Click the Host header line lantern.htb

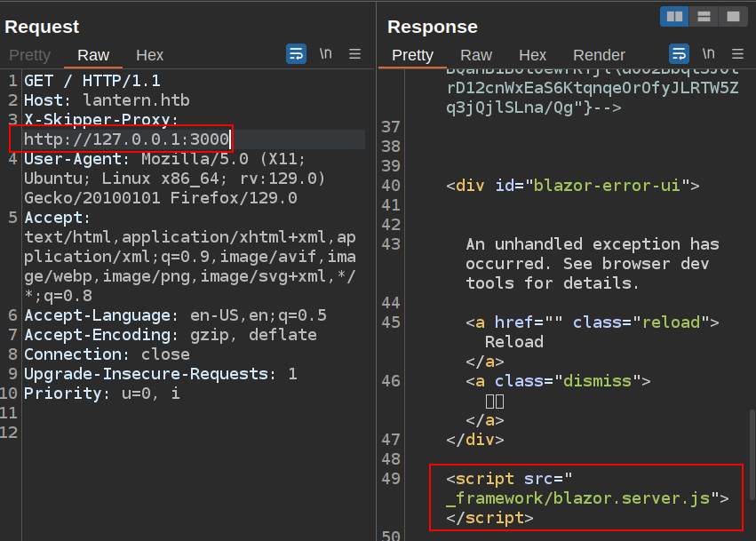107,100
